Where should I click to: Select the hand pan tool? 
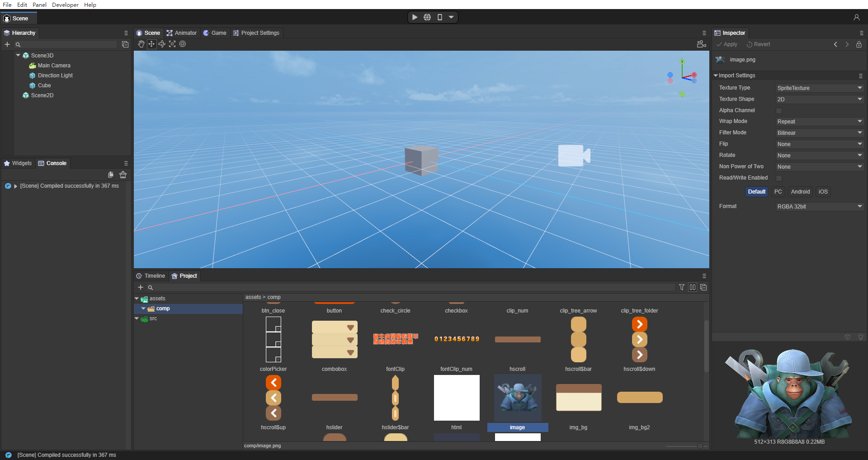pos(141,44)
